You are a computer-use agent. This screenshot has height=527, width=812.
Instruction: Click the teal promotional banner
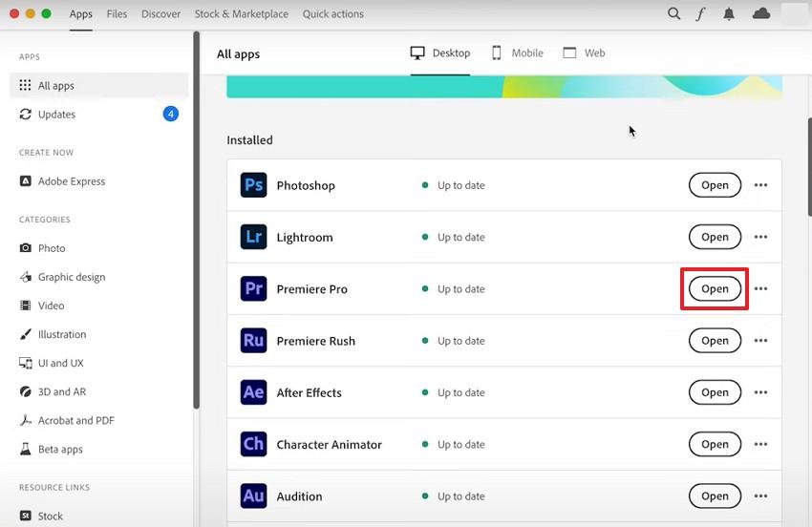(x=503, y=87)
